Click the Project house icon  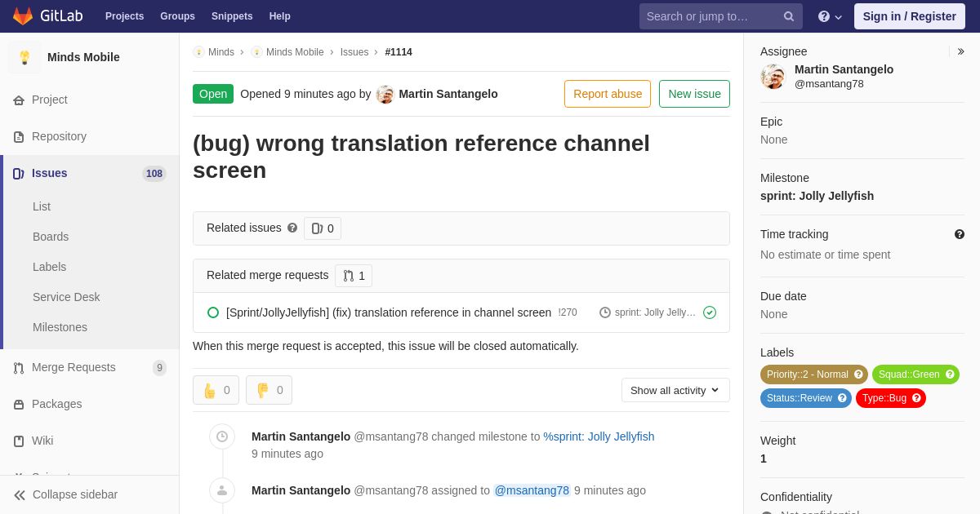tap(19, 100)
